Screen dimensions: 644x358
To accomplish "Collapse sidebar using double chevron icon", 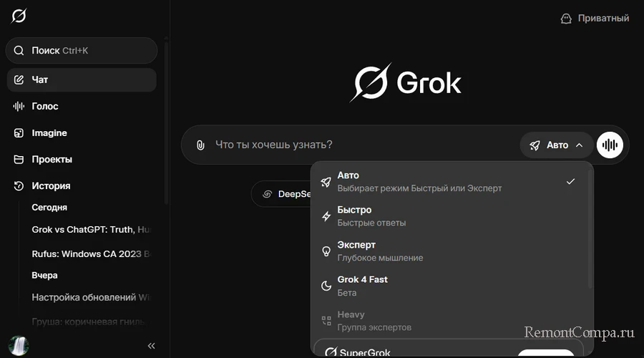I will click(x=151, y=346).
